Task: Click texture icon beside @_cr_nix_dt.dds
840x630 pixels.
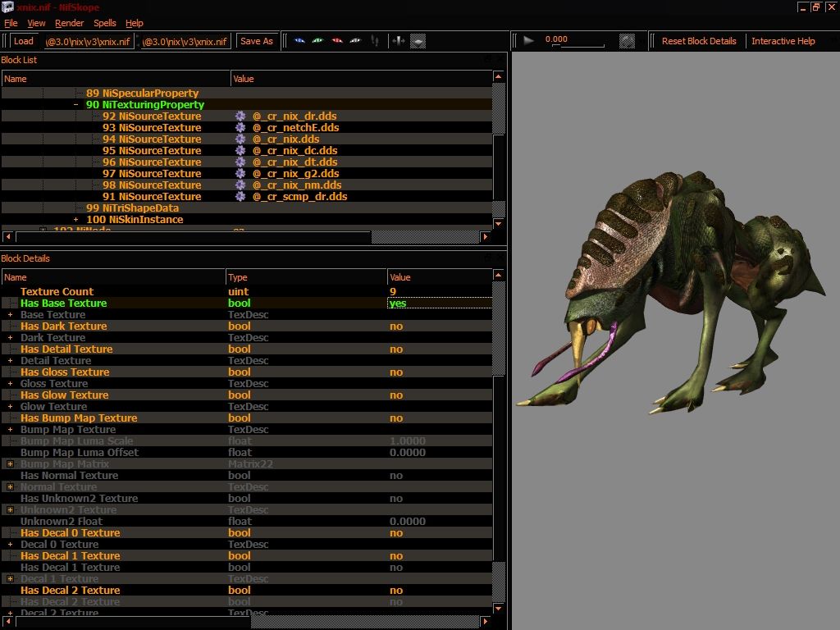Action: click(x=240, y=162)
